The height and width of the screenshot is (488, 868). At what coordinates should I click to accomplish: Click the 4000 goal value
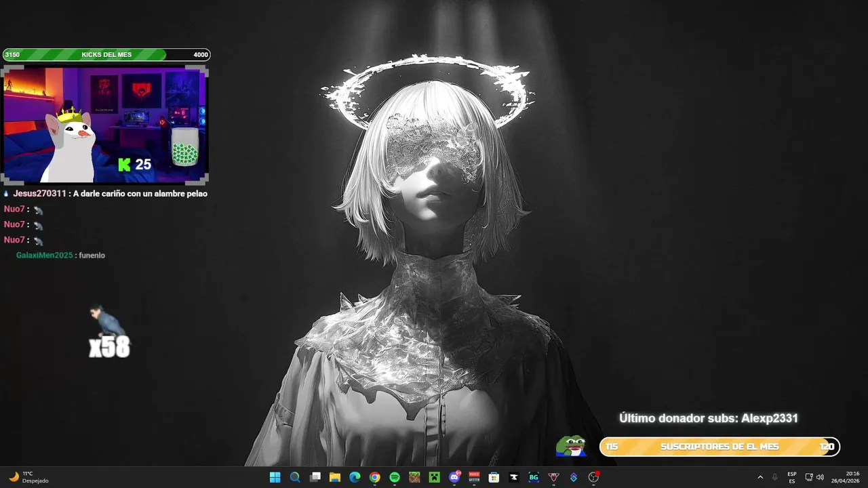click(200, 55)
